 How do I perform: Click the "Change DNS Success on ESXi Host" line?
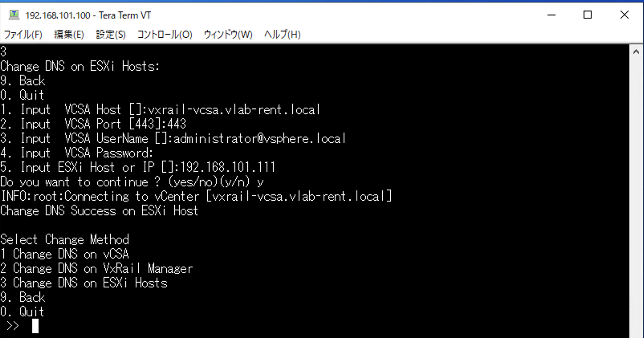click(x=99, y=211)
